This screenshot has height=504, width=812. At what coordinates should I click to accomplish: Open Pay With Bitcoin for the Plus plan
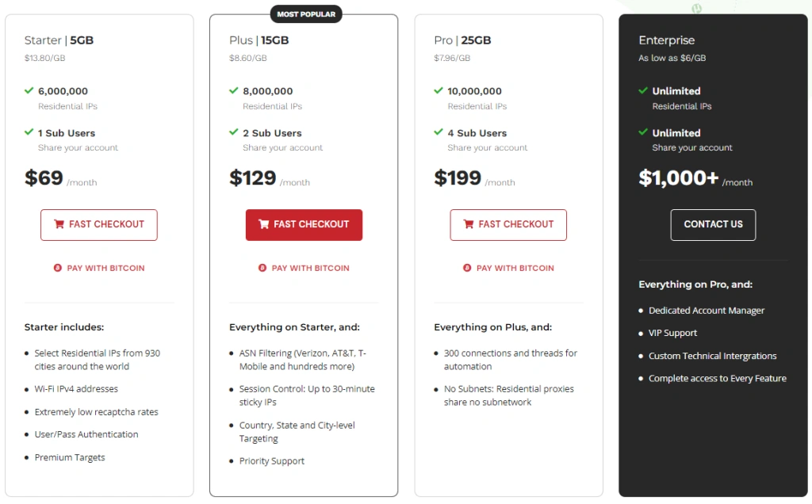pos(304,268)
